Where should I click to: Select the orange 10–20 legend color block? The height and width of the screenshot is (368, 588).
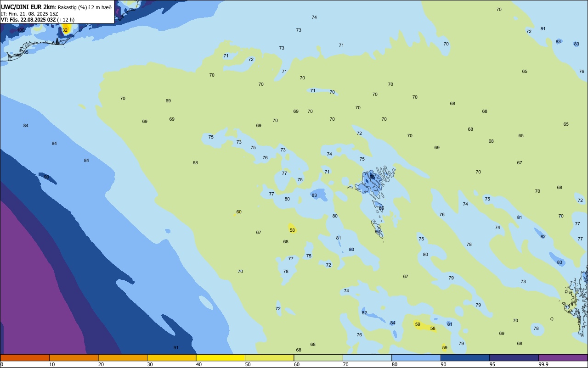[73, 357]
